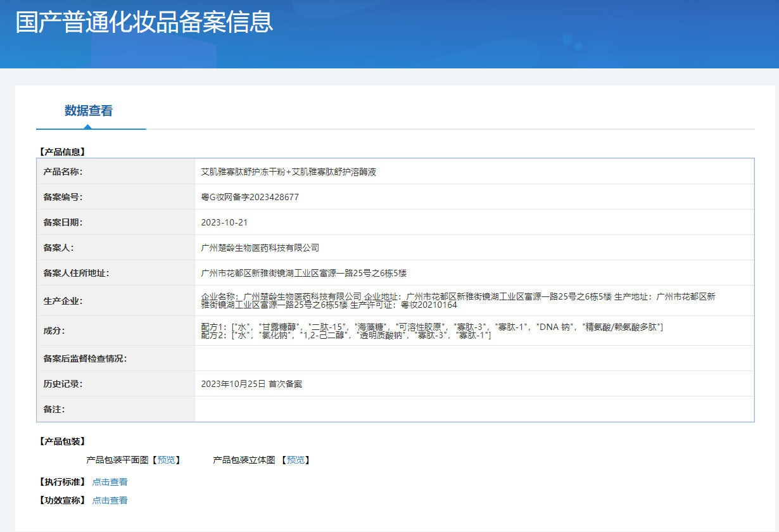The image size is (779, 532).
Task: Select the 配方2 ingredient list line
Action: point(346,335)
